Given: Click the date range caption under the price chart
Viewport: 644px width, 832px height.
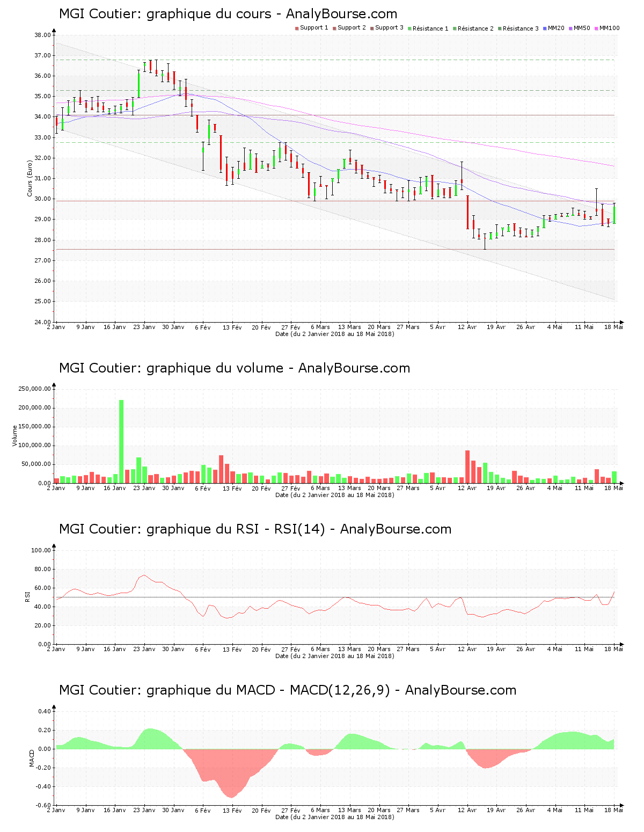Looking at the screenshot, I should (335, 334).
